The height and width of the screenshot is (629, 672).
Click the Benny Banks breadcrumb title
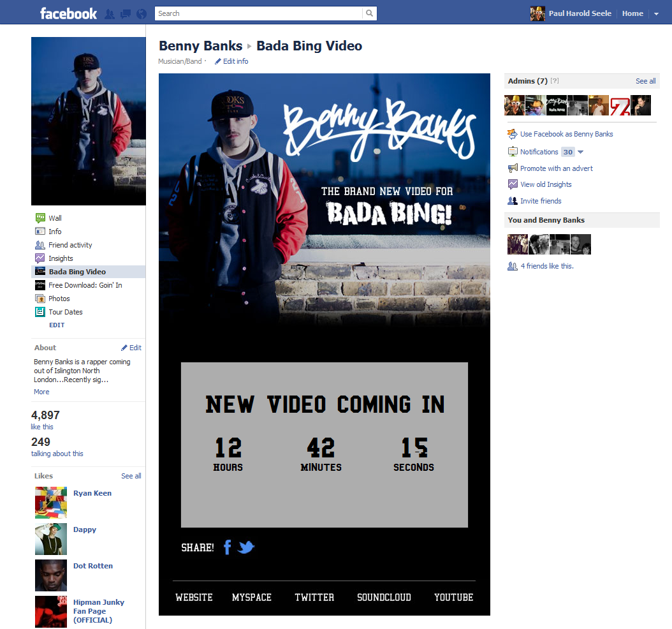tap(201, 45)
